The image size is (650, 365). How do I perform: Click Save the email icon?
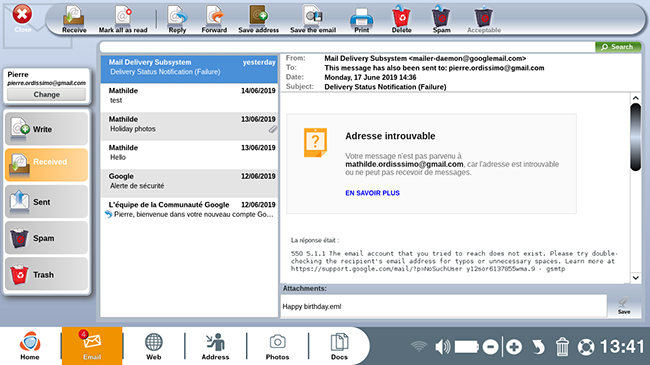click(313, 19)
